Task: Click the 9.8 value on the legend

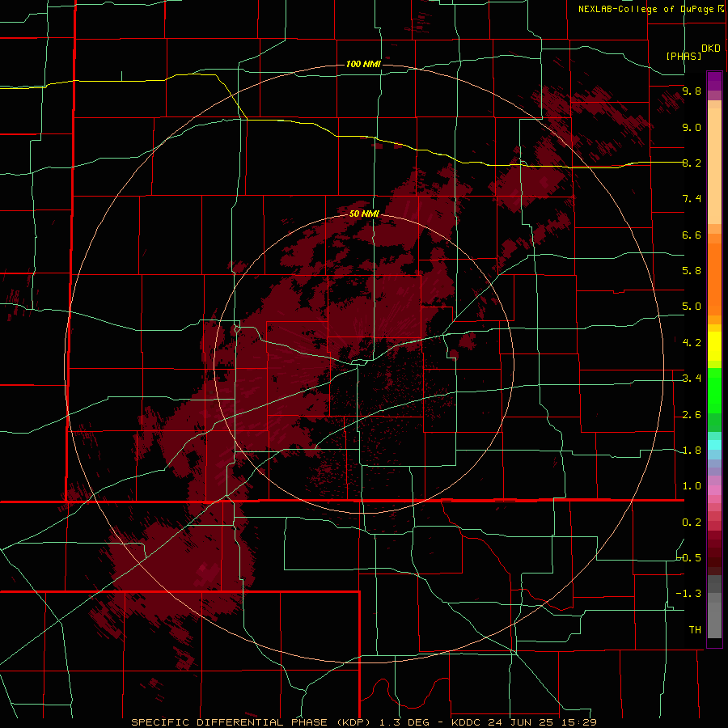Action: [692, 91]
